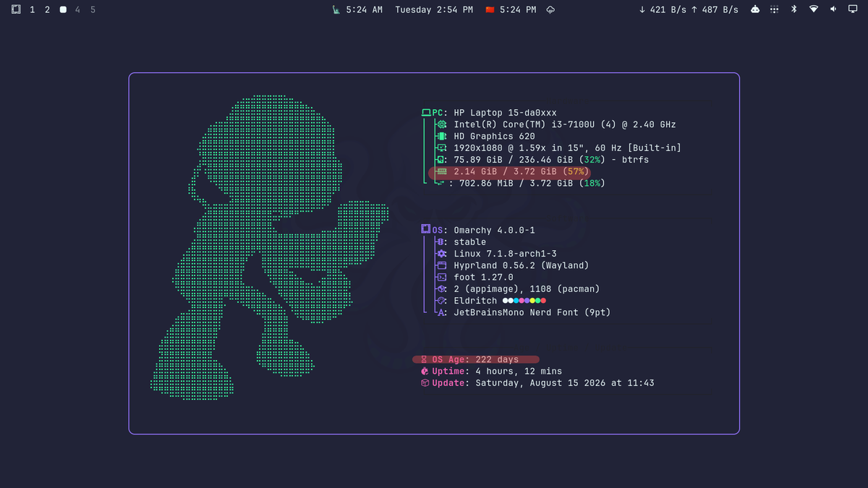This screenshot has height=488, width=868.
Task: Click the RAM memory stick icon
Action: (441, 172)
